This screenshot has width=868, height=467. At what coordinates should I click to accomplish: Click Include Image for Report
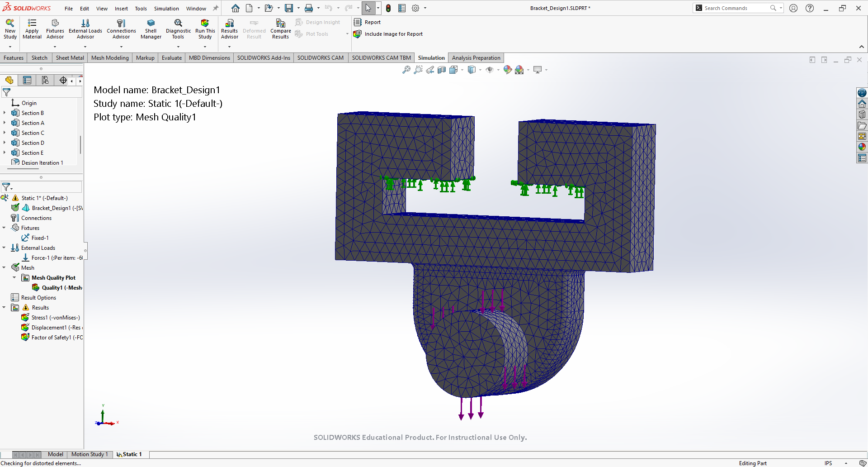pos(388,34)
